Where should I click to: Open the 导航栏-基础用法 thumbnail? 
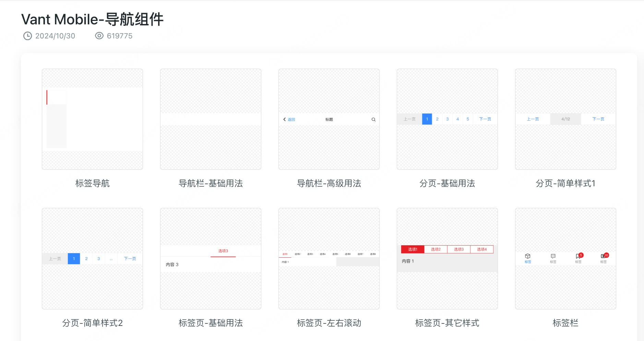[x=211, y=119]
